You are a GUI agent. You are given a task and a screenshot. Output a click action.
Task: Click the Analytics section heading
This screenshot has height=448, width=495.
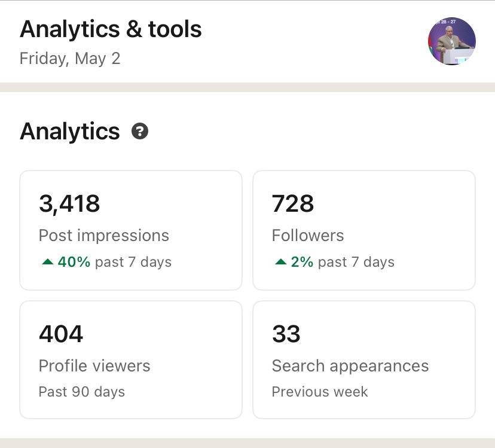(70, 131)
